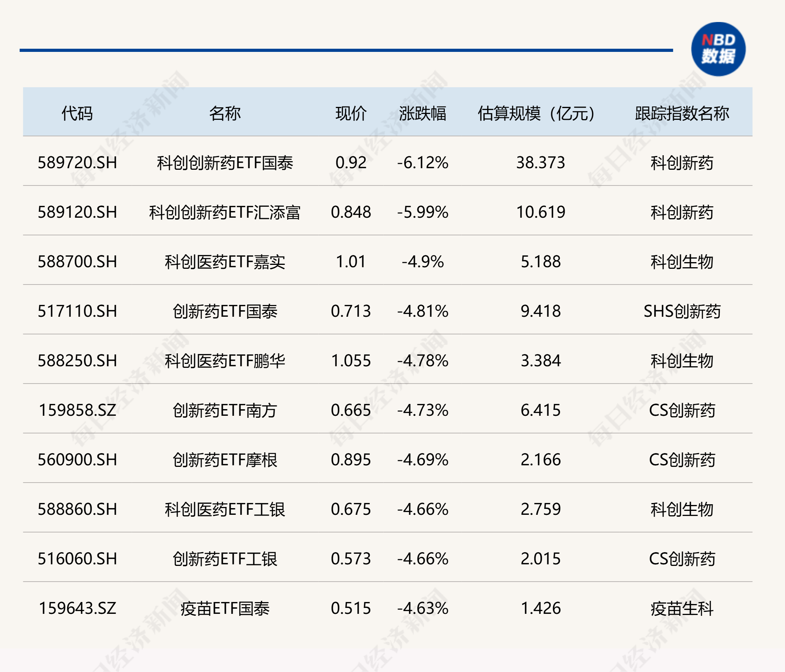
Task: Click fund name 科创医药ETF工银
Action: (x=225, y=509)
